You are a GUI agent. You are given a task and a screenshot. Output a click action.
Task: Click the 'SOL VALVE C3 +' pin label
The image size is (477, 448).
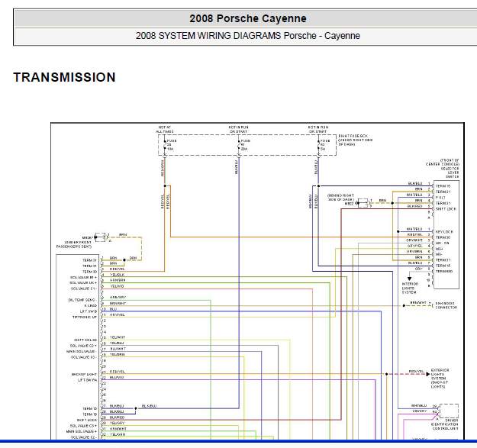point(83,426)
